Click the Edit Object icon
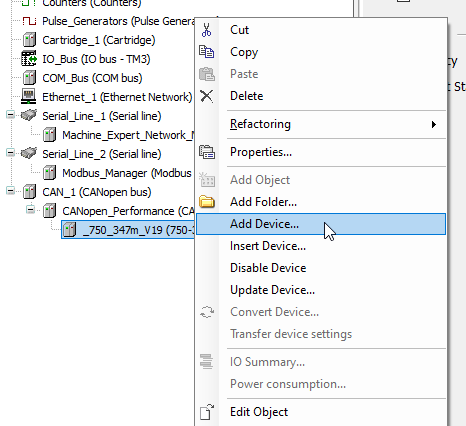Viewport: 466px width, 426px height. coord(207,412)
